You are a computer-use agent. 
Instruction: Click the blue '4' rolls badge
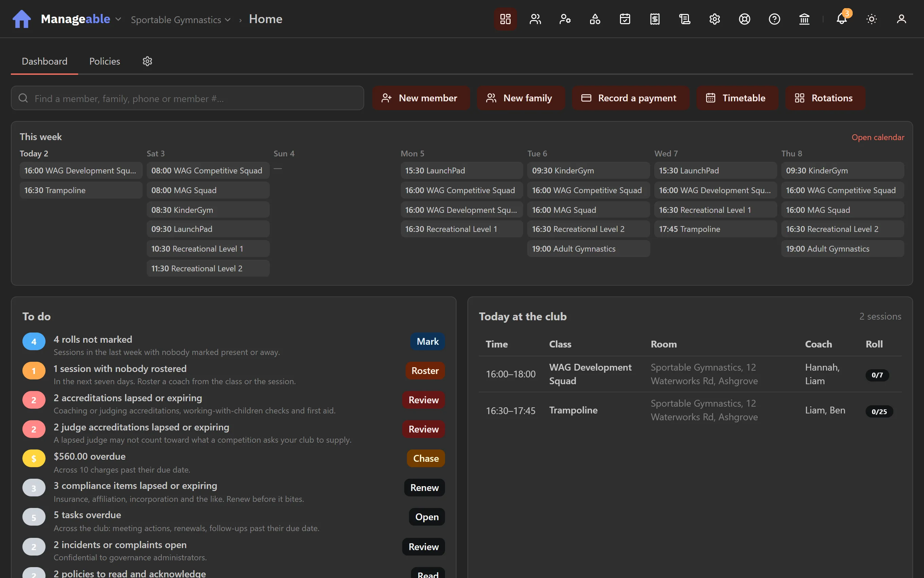coord(34,342)
